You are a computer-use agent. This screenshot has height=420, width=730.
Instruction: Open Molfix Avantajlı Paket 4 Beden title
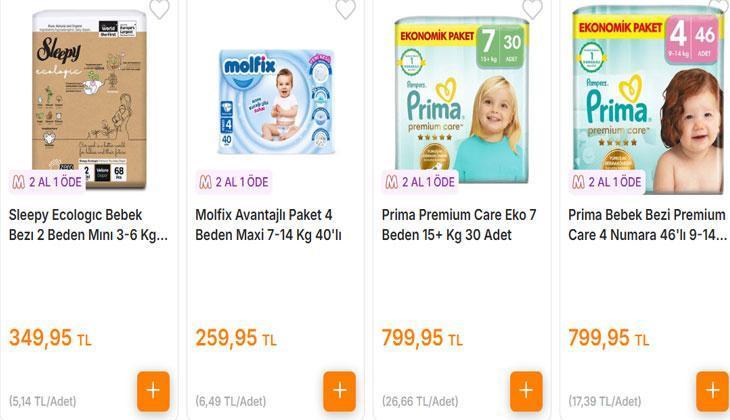268,225
